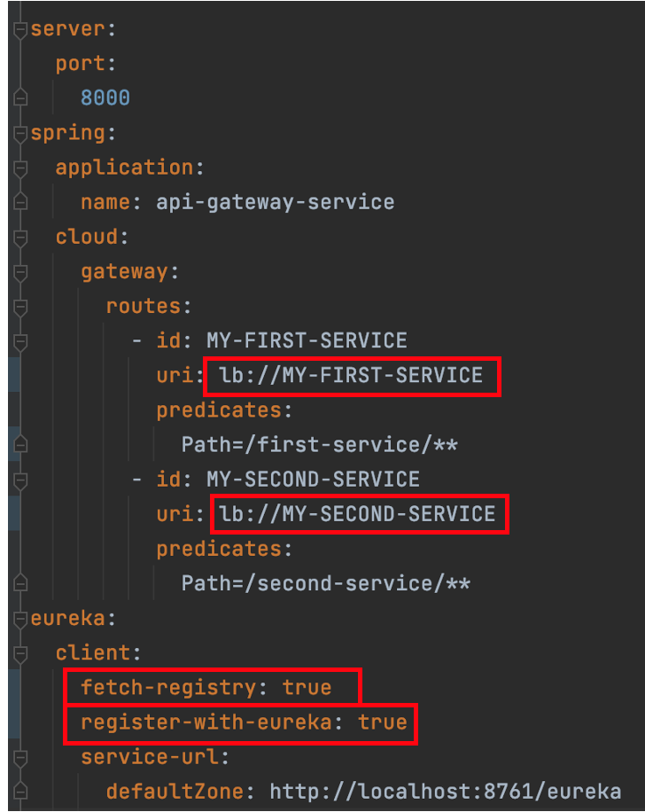The height and width of the screenshot is (812, 645).
Task: Click the fold-end marker beside 8000
Action: [20, 97]
